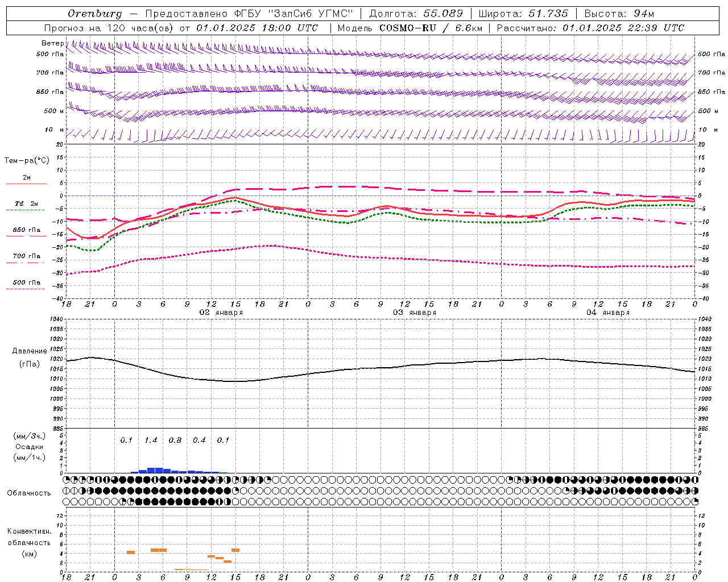Click the Ветер panel label

(x=52, y=43)
